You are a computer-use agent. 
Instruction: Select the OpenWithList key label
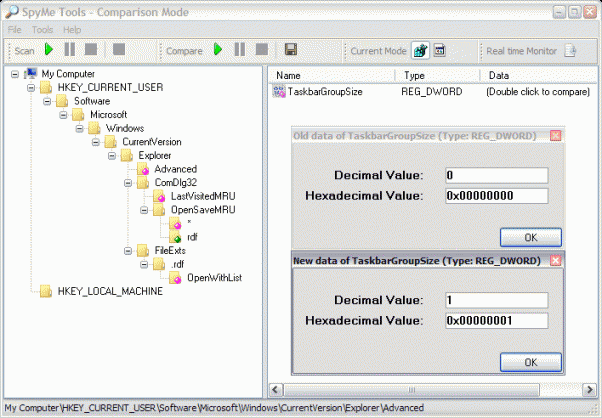click(214, 278)
